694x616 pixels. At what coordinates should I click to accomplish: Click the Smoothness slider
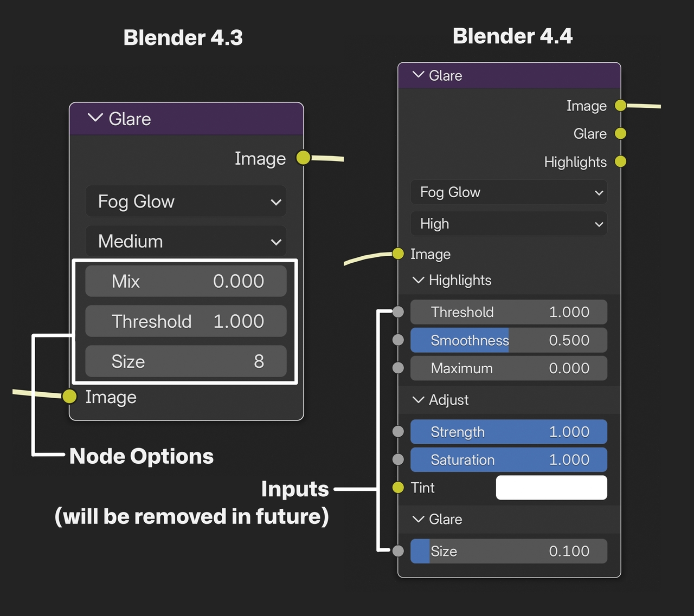pos(509,340)
